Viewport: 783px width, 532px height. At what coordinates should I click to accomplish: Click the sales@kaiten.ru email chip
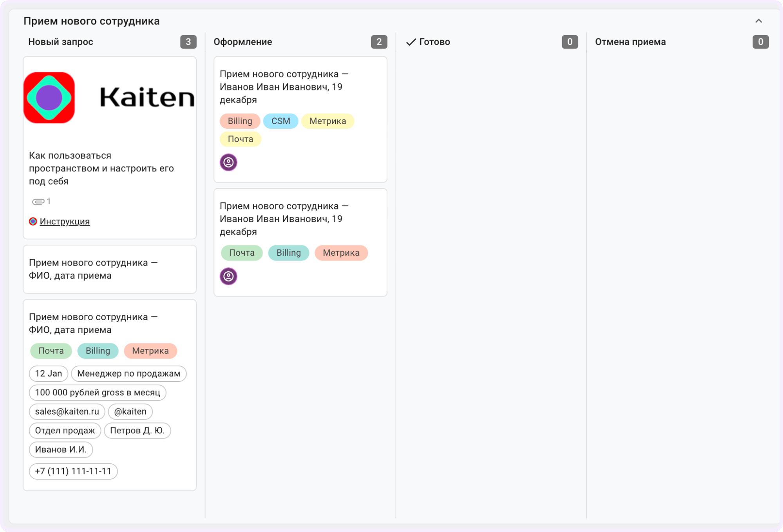[x=67, y=411]
